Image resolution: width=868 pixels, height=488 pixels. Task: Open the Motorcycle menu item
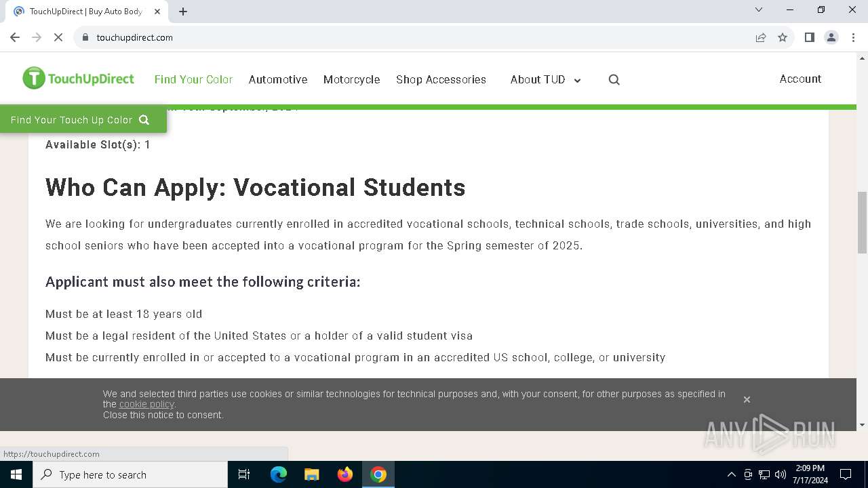tap(351, 79)
